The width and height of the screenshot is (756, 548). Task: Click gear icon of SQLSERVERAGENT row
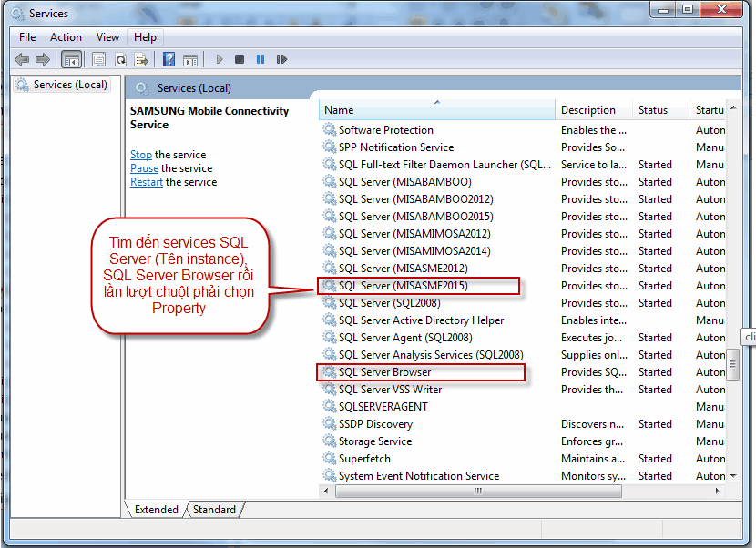pos(330,406)
